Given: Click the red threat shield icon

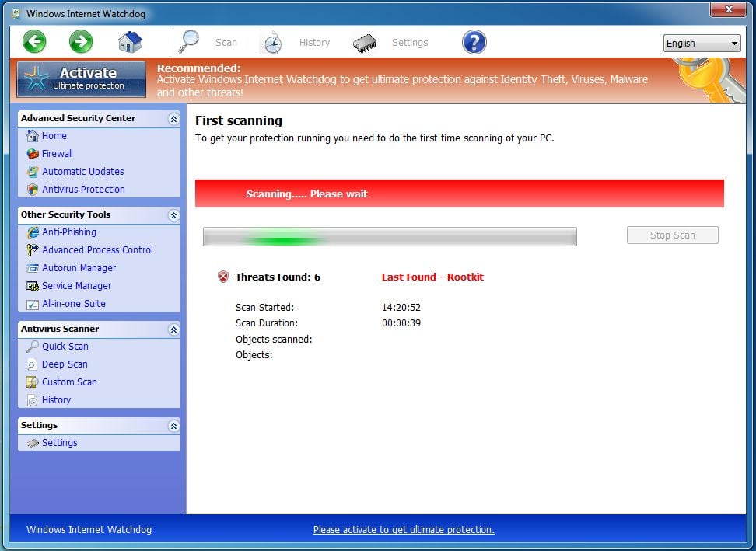Looking at the screenshot, I should [x=222, y=277].
